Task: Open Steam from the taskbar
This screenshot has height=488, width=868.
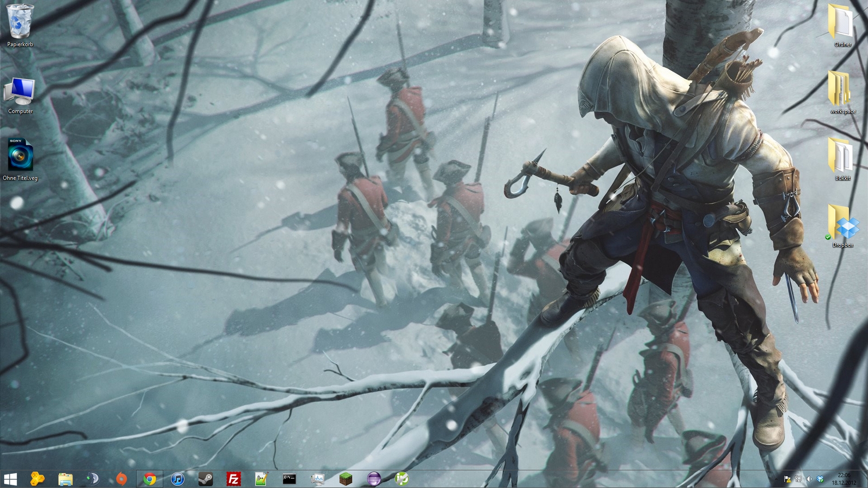Action: point(206,479)
